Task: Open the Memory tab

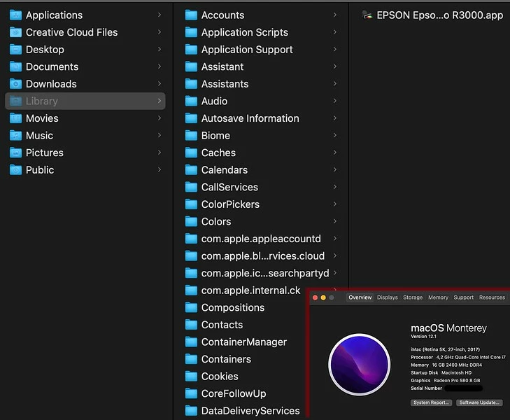Action: coord(438,297)
